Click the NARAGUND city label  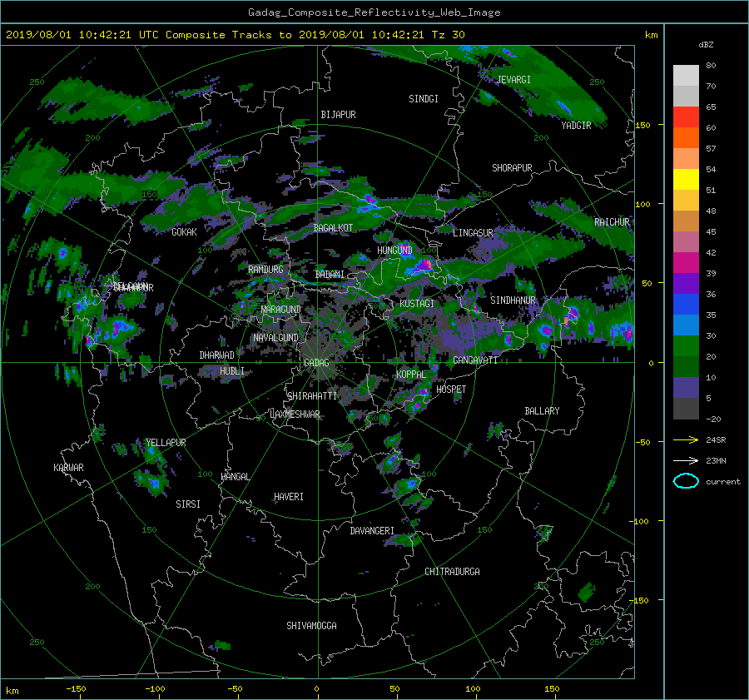tap(281, 310)
